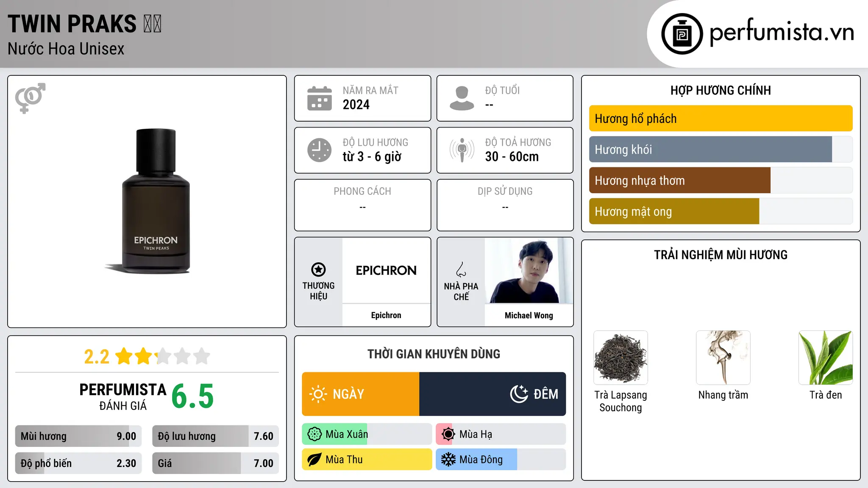This screenshot has height=488, width=868.
Task: Click the Mùa Xuân season bar
Action: tap(367, 434)
